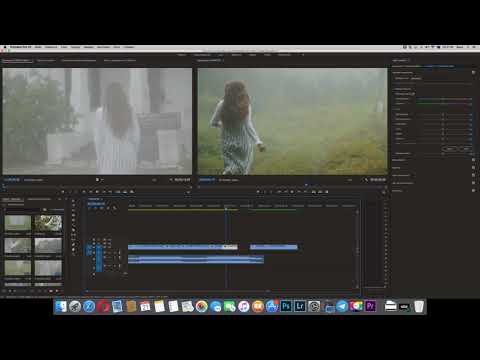Open the Lumetri Color panel tab
Viewport: 480px width, 360px height.
click(401, 61)
